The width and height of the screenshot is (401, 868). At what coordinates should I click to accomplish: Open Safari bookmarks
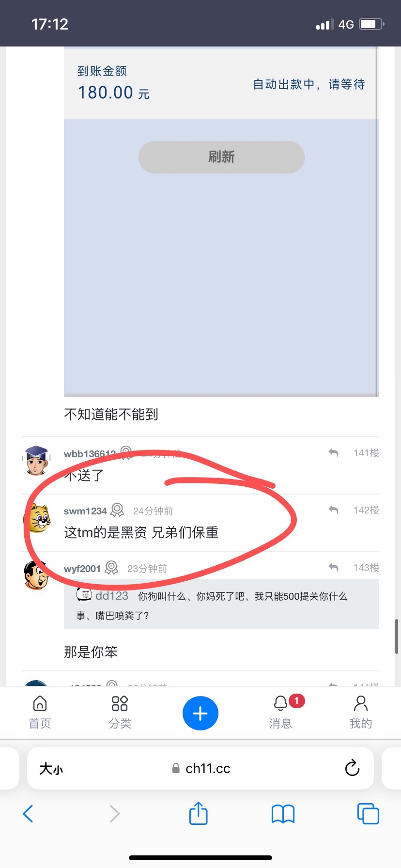click(283, 814)
